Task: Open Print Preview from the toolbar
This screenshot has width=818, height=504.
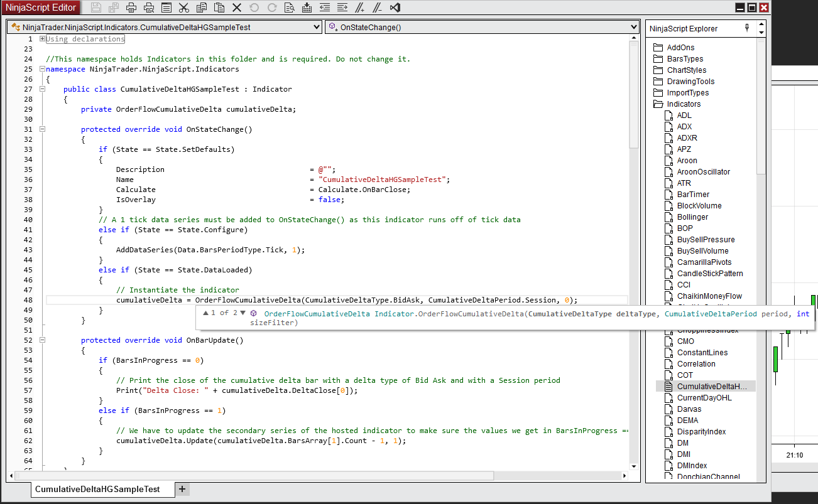Action: tap(149, 8)
